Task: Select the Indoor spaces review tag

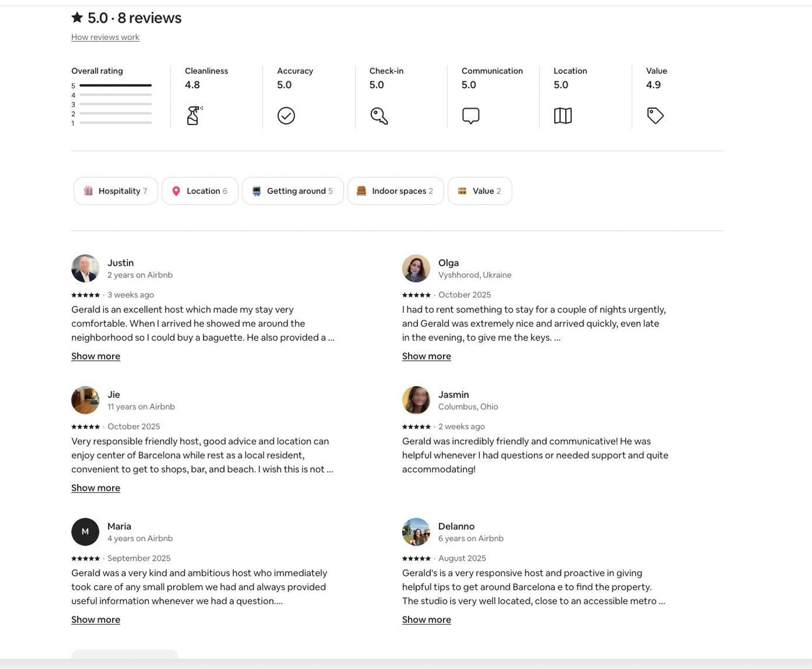Action: [x=395, y=191]
